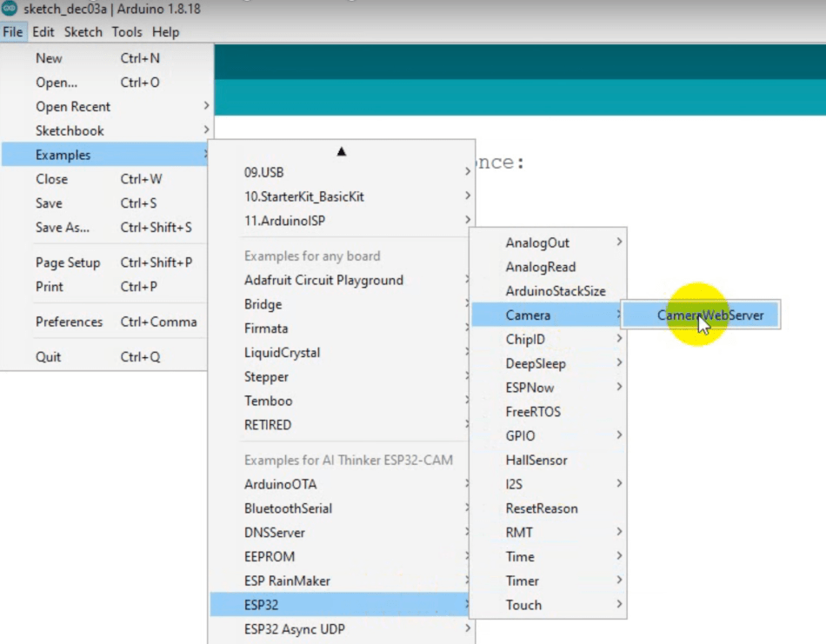The height and width of the screenshot is (644, 826).
Task: Open the Bridge examples submenu
Action: tap(340, 304)
